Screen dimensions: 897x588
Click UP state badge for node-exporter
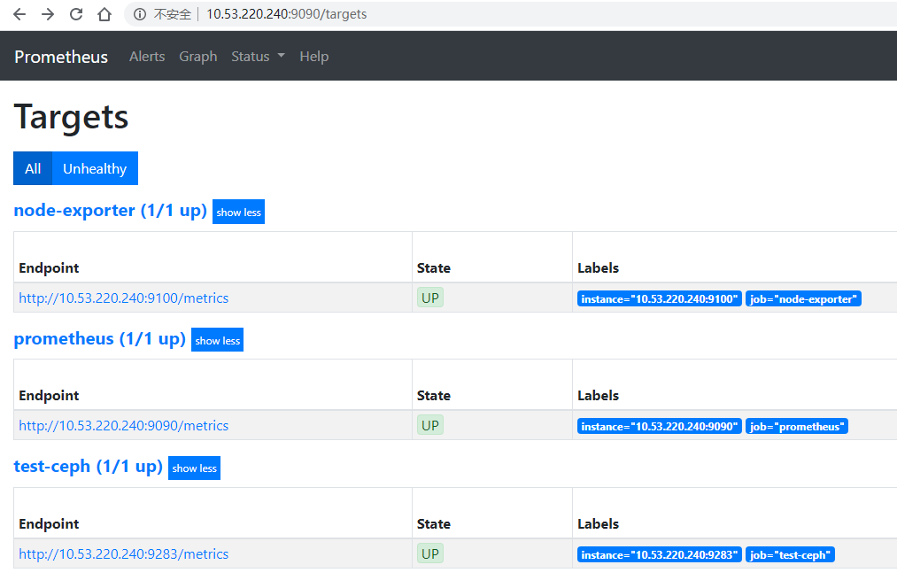pyautogui.click(x=430, y=298)
